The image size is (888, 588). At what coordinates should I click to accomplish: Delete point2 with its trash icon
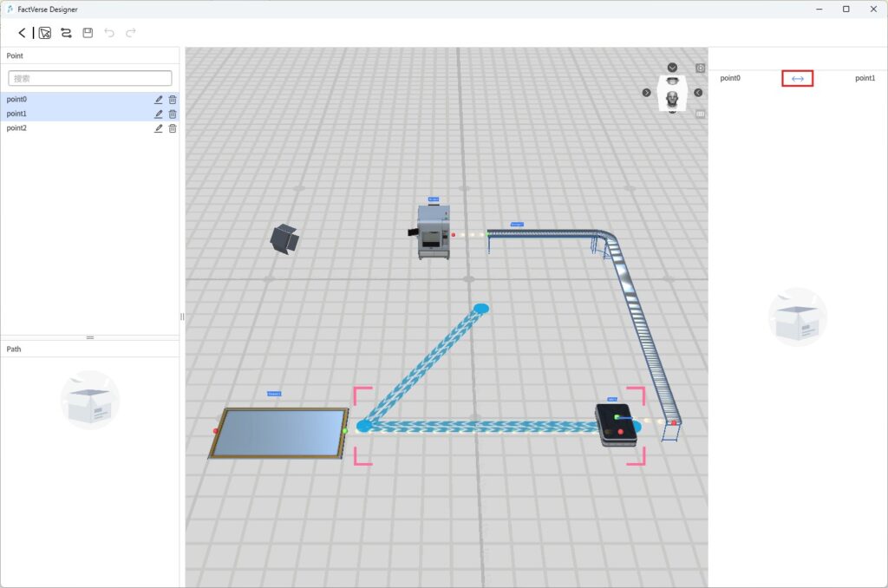pos(173,128)
